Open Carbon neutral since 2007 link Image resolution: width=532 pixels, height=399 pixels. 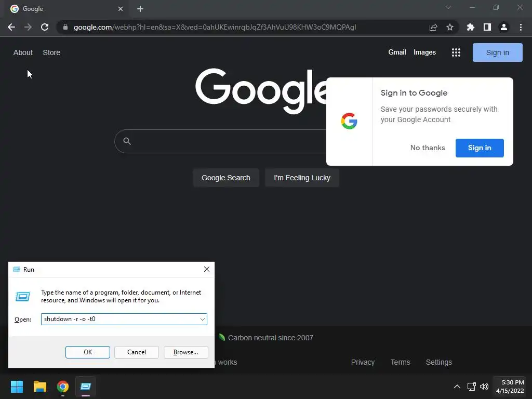click(x=270, y=338)
